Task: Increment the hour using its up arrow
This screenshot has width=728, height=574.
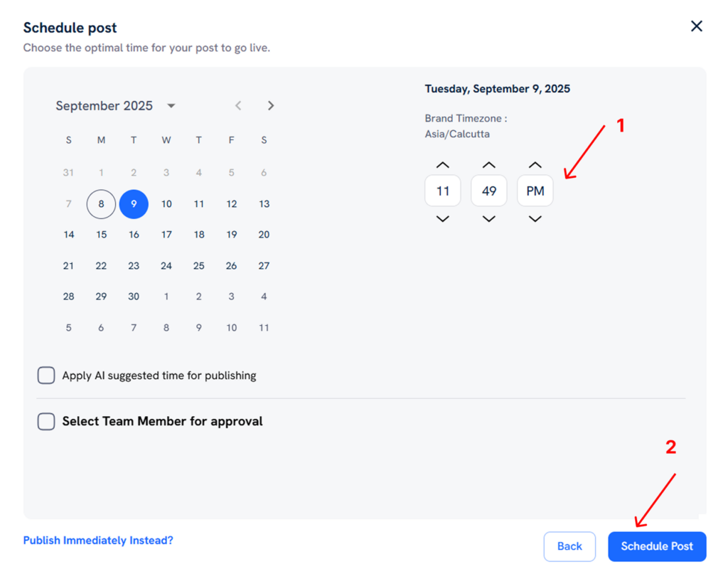Action: point(442,164)
